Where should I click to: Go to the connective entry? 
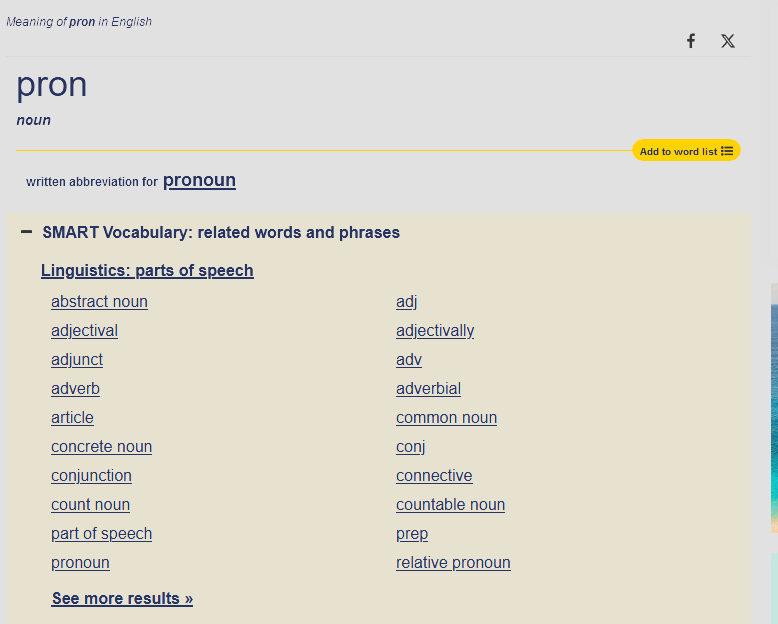434,476
